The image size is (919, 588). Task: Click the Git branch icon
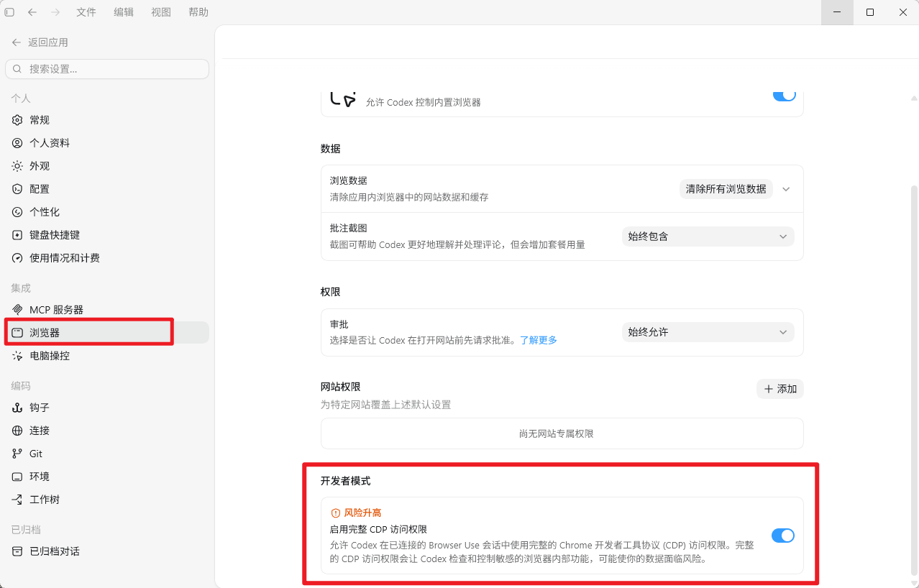point(17,454)
